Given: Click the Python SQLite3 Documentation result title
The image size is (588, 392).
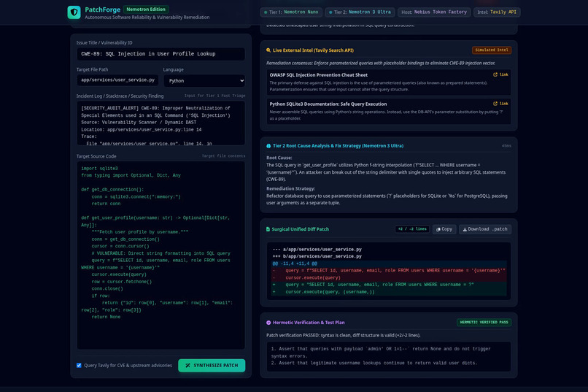Looking at the screenshot, I should point(328,104).
